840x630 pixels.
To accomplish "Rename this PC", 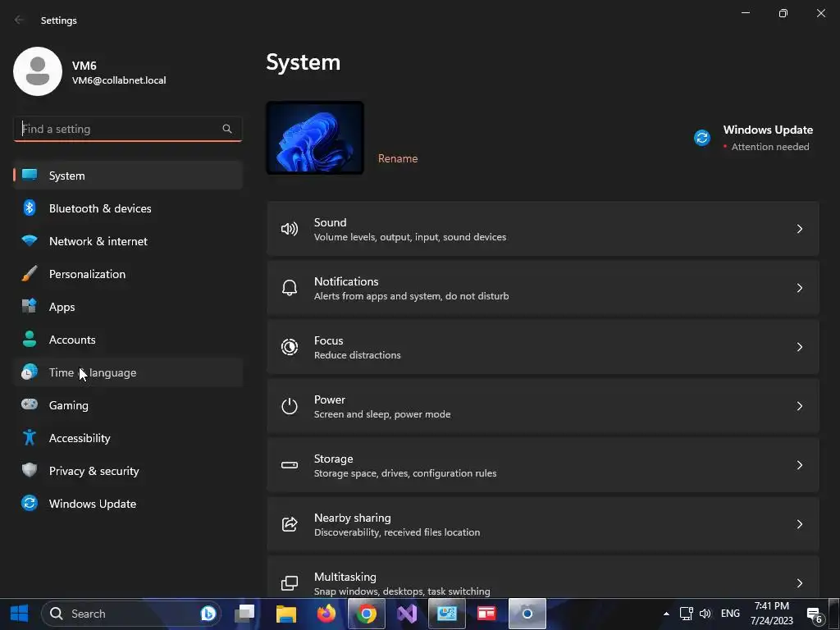I will (x=398, y=158).
